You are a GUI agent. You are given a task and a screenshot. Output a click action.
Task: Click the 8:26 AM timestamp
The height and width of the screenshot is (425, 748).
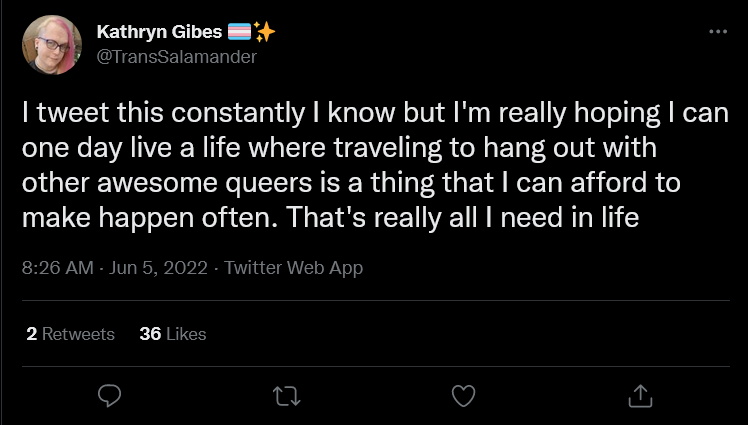58,268
